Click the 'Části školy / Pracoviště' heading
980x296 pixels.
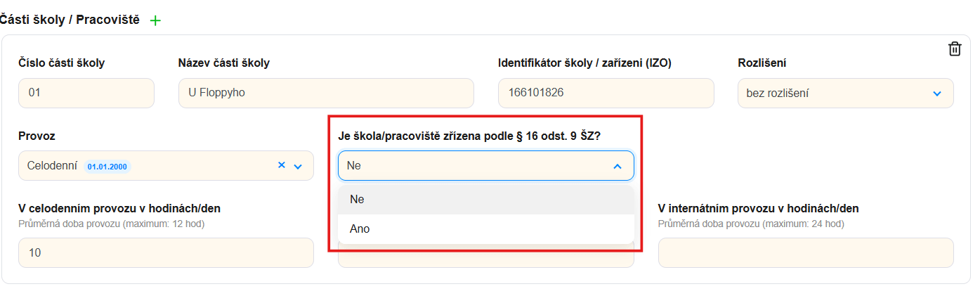click(x=70, y=19)
